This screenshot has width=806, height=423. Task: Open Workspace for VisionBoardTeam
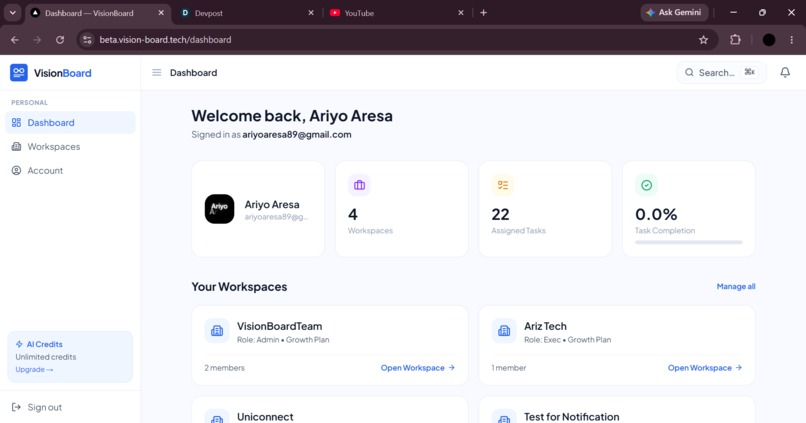(x=417, y=367)
